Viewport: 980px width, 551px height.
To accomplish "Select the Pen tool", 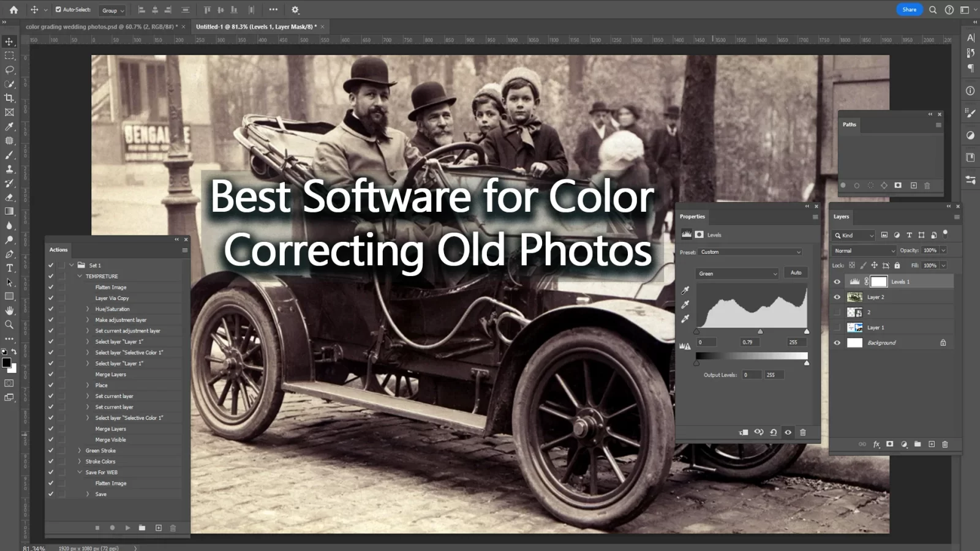I will coord(9,254).
